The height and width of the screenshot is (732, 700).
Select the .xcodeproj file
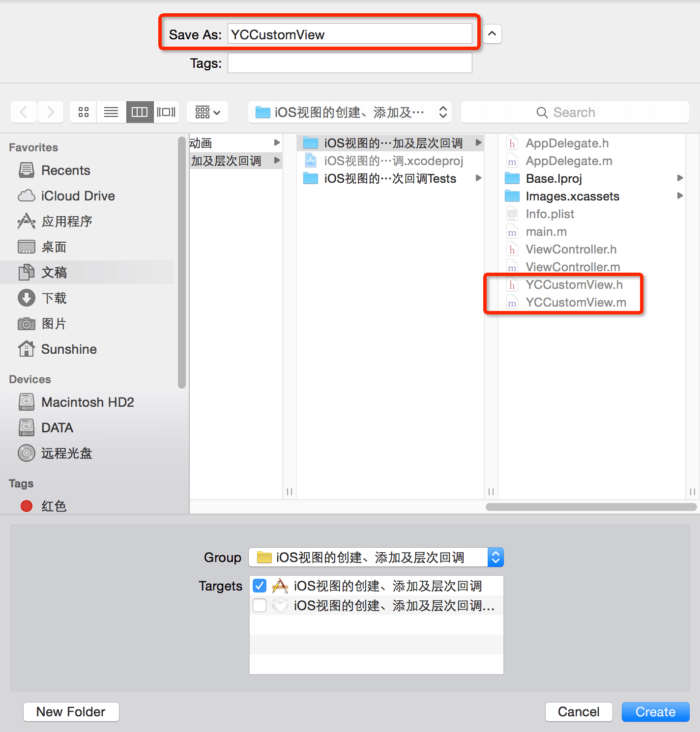point(390,161)
